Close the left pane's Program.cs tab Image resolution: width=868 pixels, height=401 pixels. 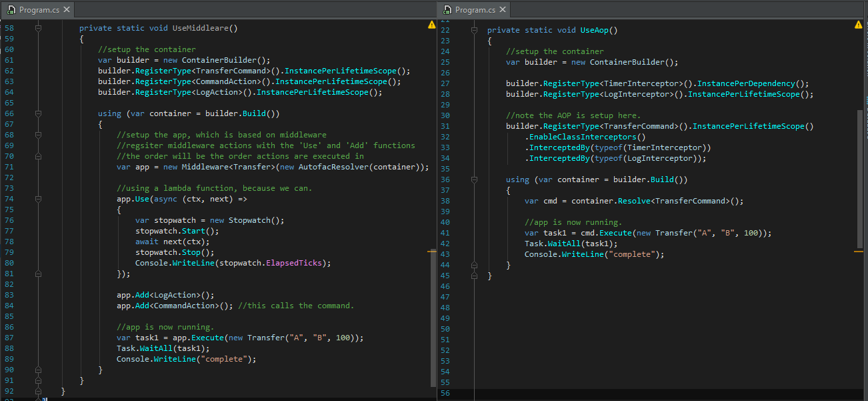click(67, 9)
